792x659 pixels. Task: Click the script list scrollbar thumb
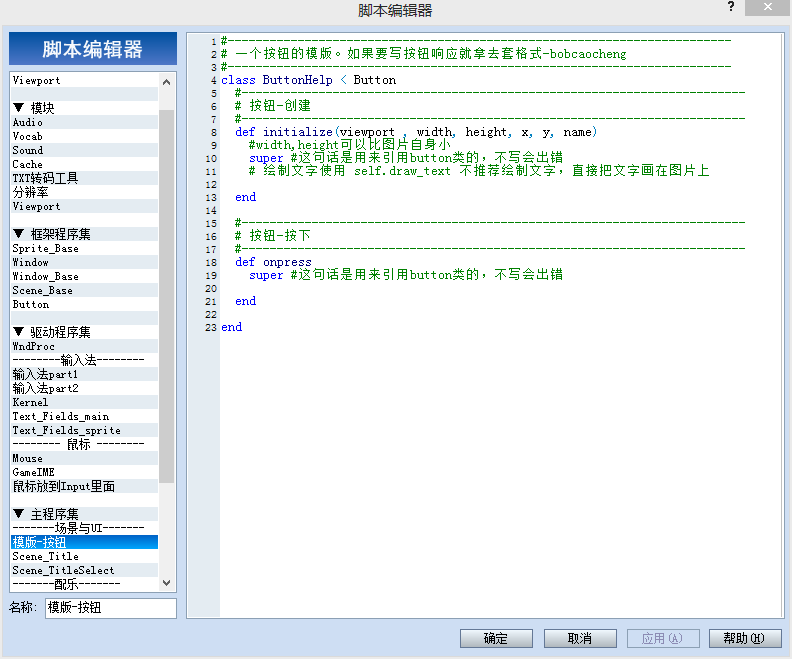(166, 296)
